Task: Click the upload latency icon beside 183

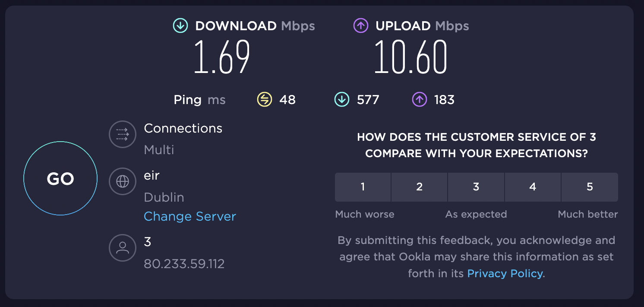Action: (x=419, y=100)
